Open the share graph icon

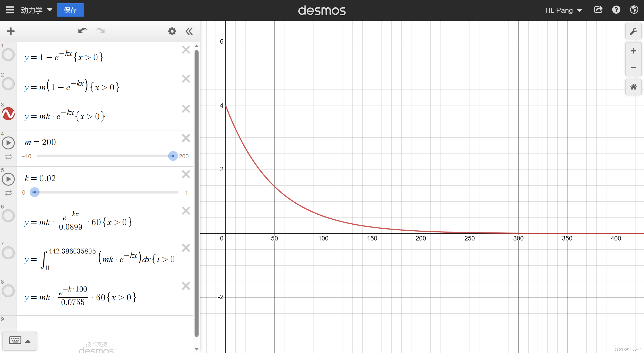click(598, 10)
